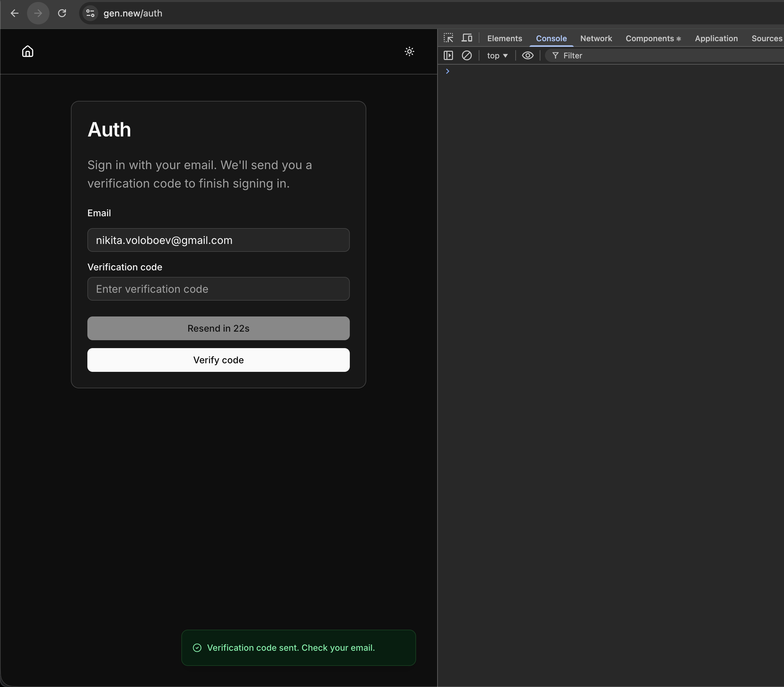This screenshot has width=784, height=687.
Task: Click the Resend in 22s button
Action: (x=219, y=328)
